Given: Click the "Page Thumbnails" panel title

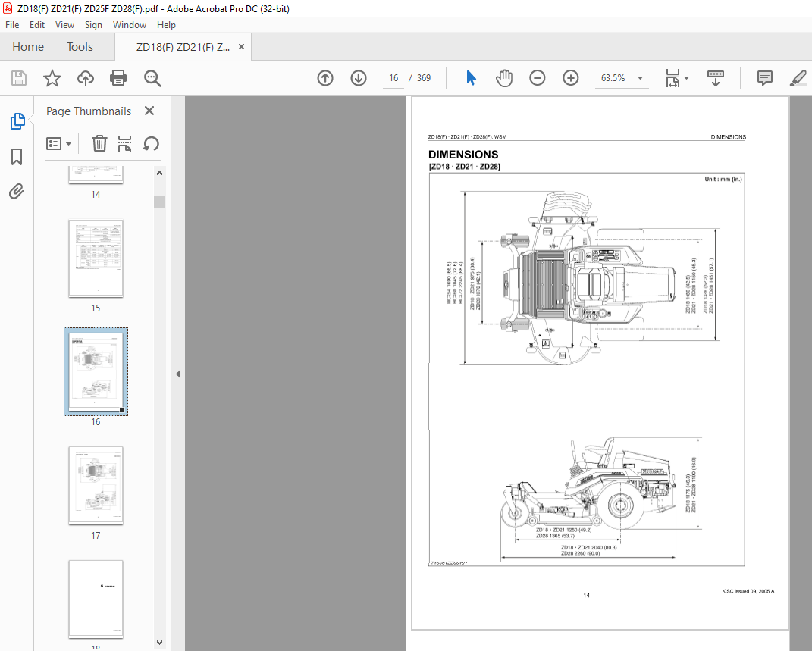Looking at the screenshot, I should pos(89,111).
